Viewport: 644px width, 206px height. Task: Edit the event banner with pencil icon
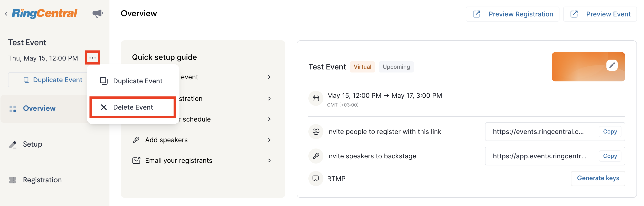[x=612, y=65]
